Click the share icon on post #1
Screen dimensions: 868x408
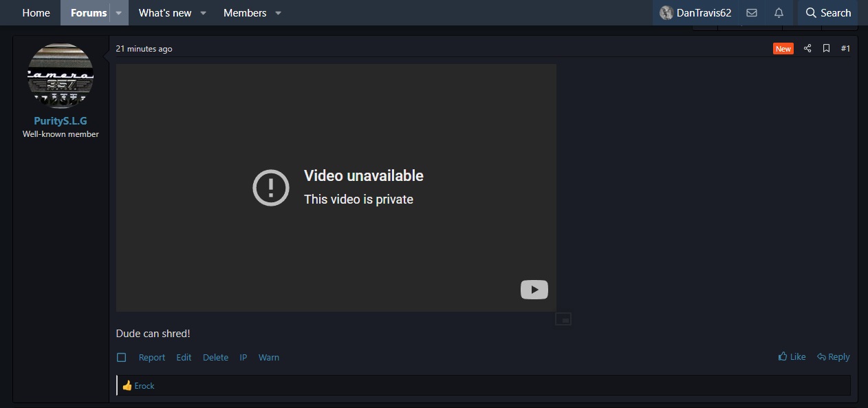[x=807, y=48]
